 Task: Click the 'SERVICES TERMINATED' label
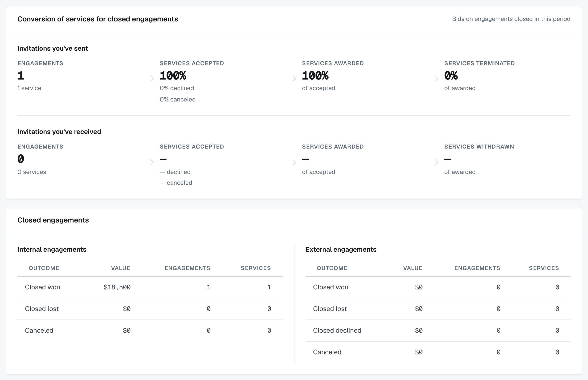(x=479, y=63)
